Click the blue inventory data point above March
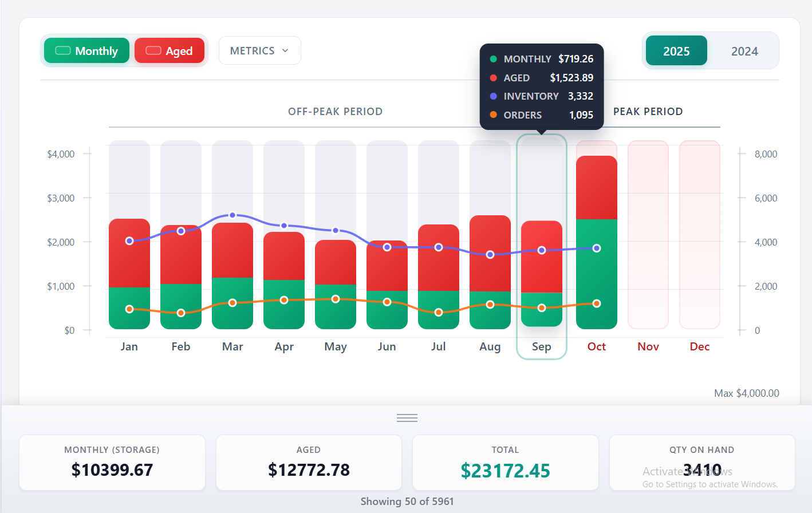Viewport: 812px width, 513px height. (x=232, y=215)
